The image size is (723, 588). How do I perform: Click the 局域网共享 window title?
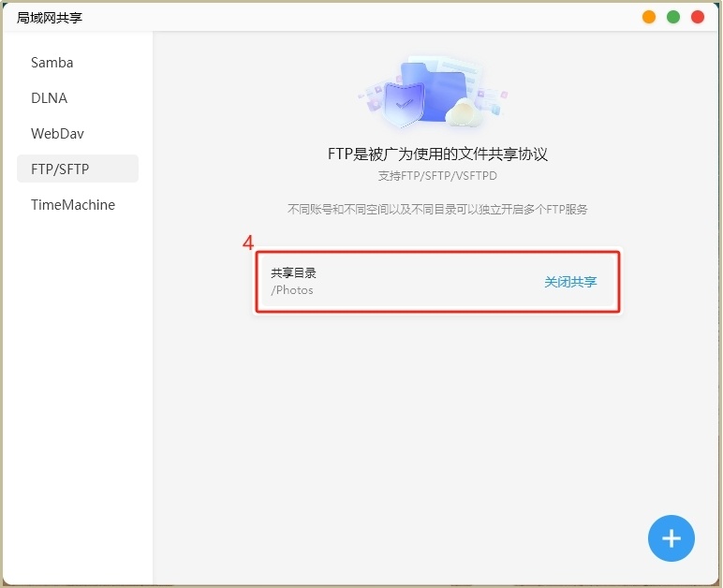pos(50,18)
